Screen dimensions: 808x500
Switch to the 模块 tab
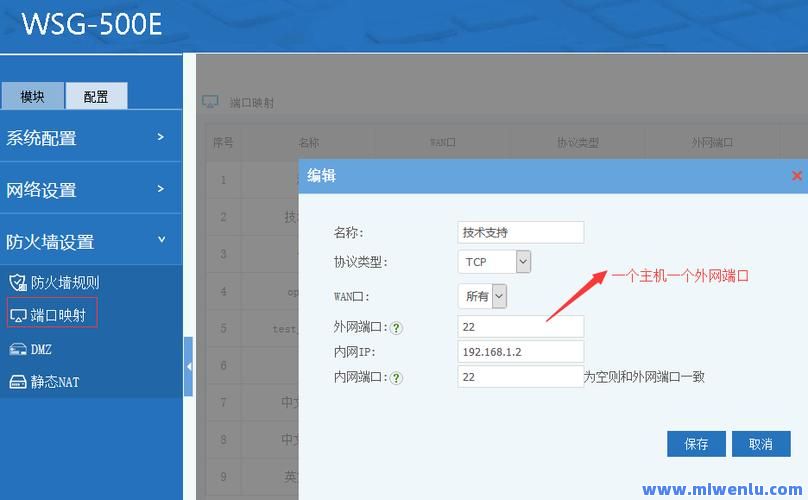pos(32,96)
